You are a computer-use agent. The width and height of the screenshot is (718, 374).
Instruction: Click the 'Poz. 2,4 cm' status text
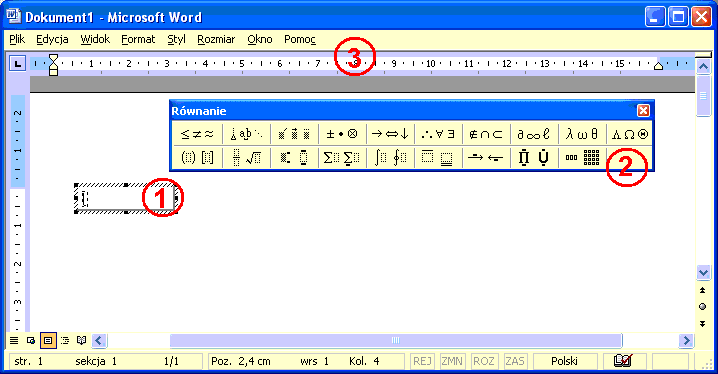(x=241, y=361)
